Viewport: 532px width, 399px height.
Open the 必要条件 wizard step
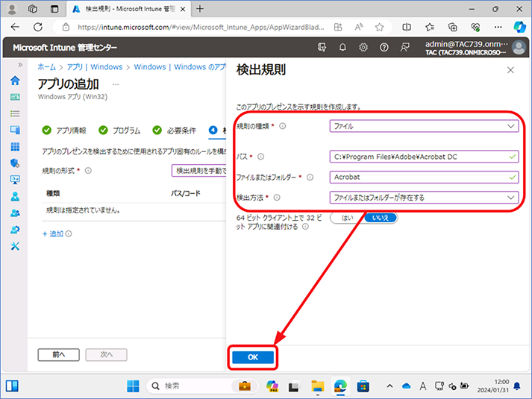pyautogui.click(x=175, y=131)
